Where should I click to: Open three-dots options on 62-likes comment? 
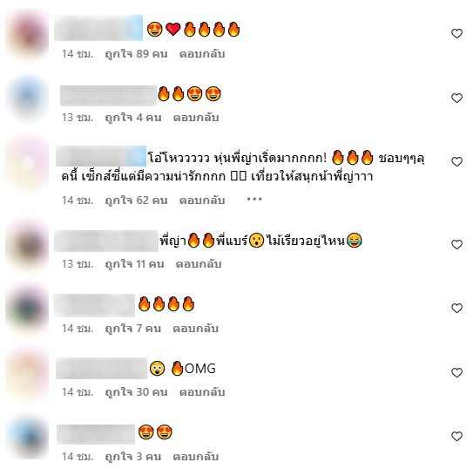(254, 199)
